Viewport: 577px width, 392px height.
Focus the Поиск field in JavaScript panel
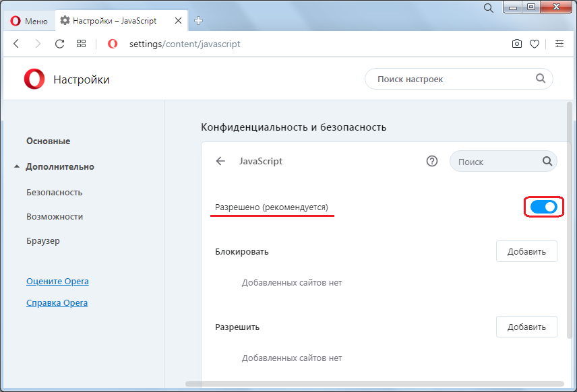click(503, 161)
